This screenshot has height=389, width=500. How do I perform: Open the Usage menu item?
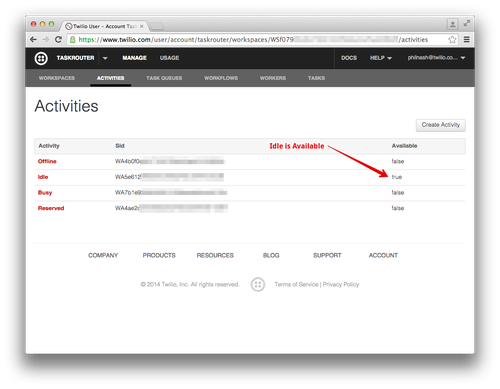click(x=169, y=58)
